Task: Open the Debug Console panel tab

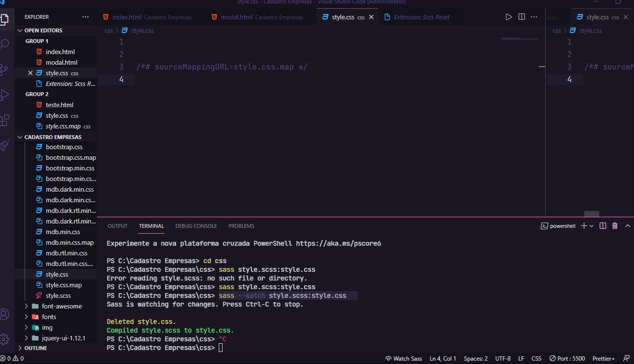Action: pyautogui.click(x=196, y=226)
